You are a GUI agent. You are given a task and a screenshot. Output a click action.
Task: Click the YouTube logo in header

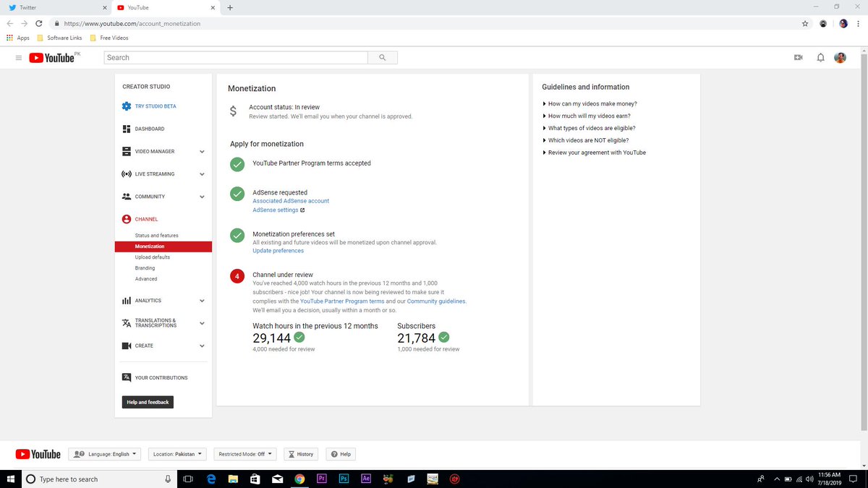52,58
